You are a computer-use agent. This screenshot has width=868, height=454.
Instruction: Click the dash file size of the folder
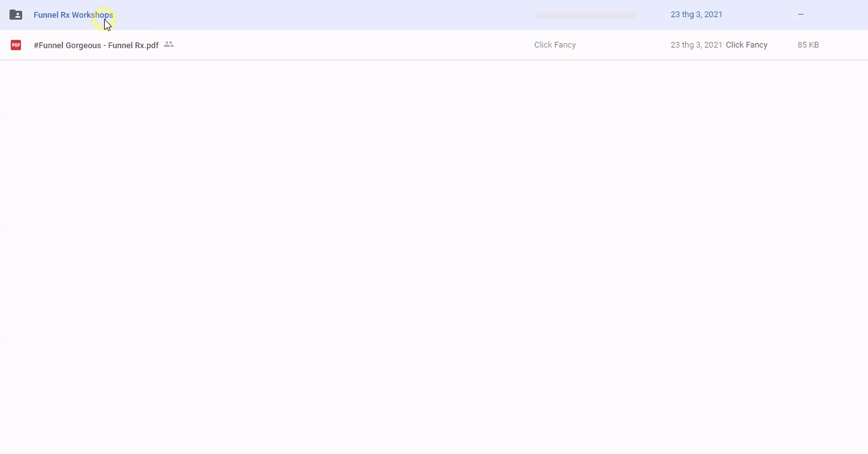(x=801, y=15)
